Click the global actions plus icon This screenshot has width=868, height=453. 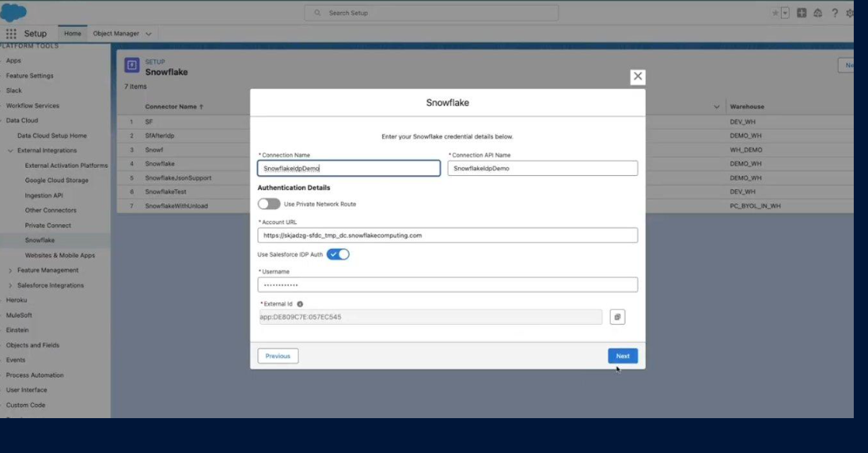click(x=802, y=13)
